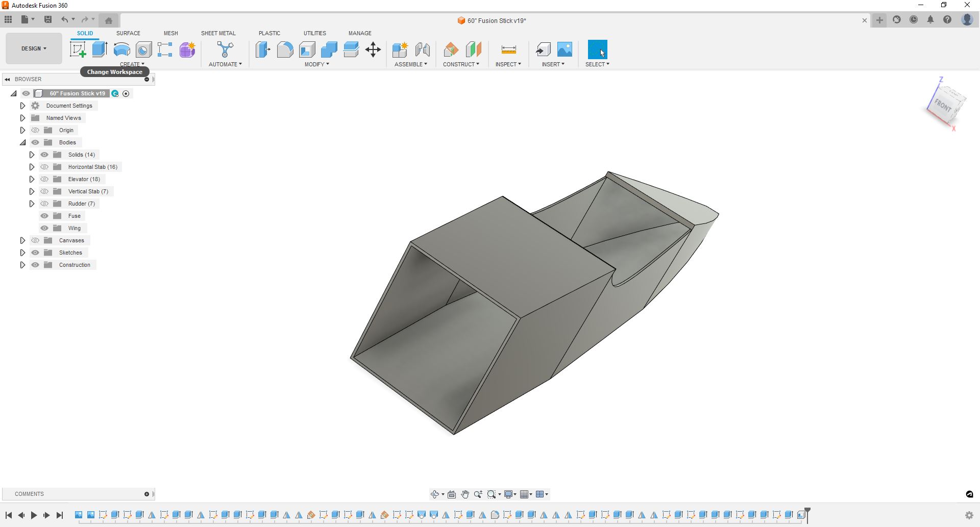Click the Orbit tool in navigation bar
The image size is (980, 527).
pyautogui.click(x=434, y=494)
